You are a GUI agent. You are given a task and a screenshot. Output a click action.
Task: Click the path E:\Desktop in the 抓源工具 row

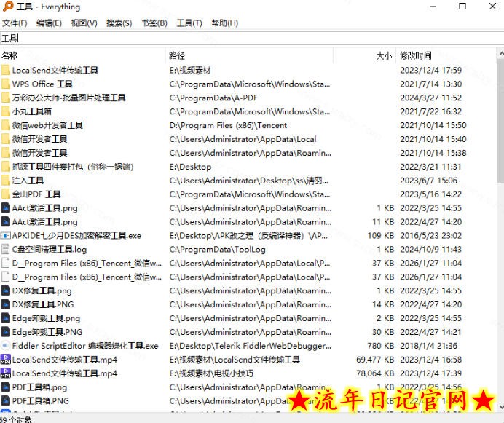(x=190, y=167)
